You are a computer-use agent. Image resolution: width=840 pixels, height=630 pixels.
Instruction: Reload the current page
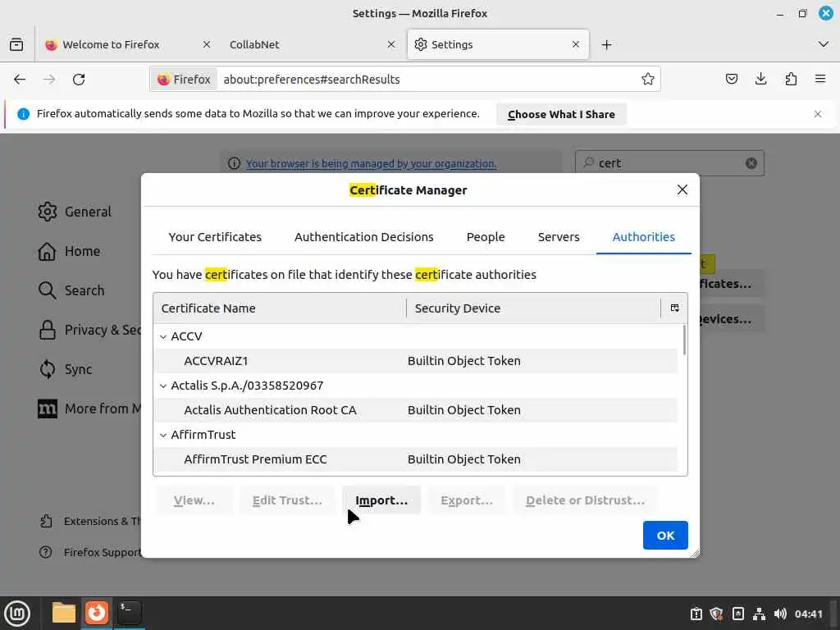click(79, 80)
